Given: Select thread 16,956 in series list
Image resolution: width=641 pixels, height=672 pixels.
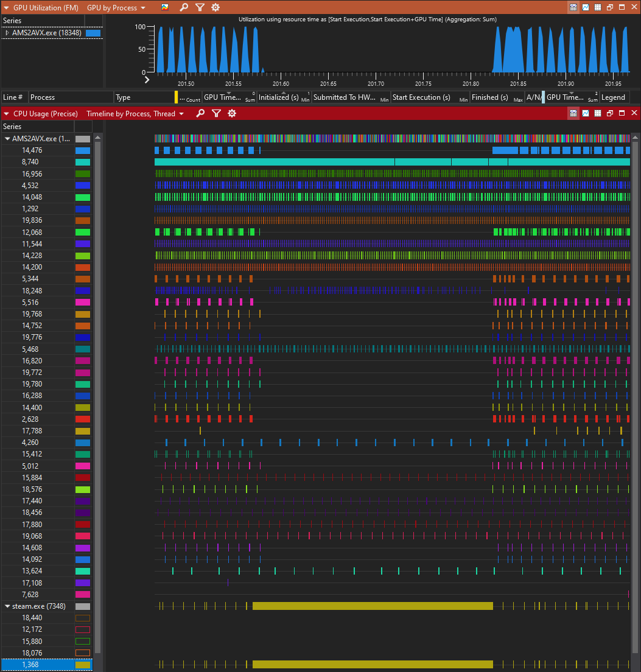Looking at the screenshot, I should point(32,174).
